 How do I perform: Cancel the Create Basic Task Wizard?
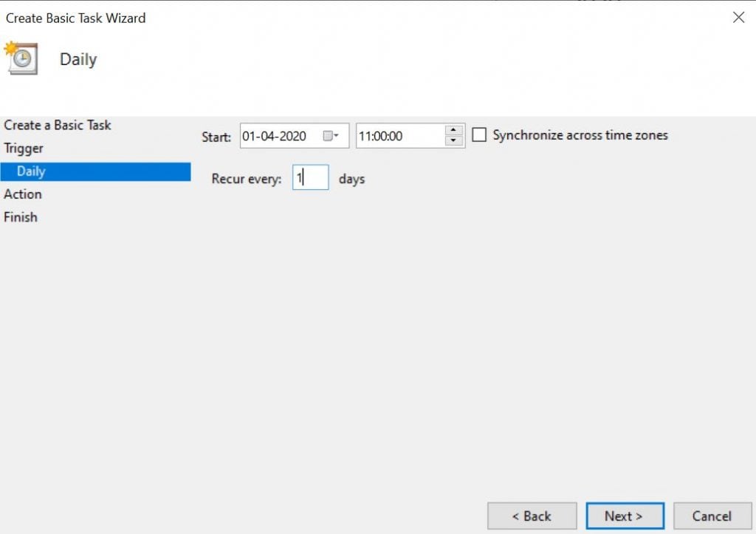pos(712,516)
